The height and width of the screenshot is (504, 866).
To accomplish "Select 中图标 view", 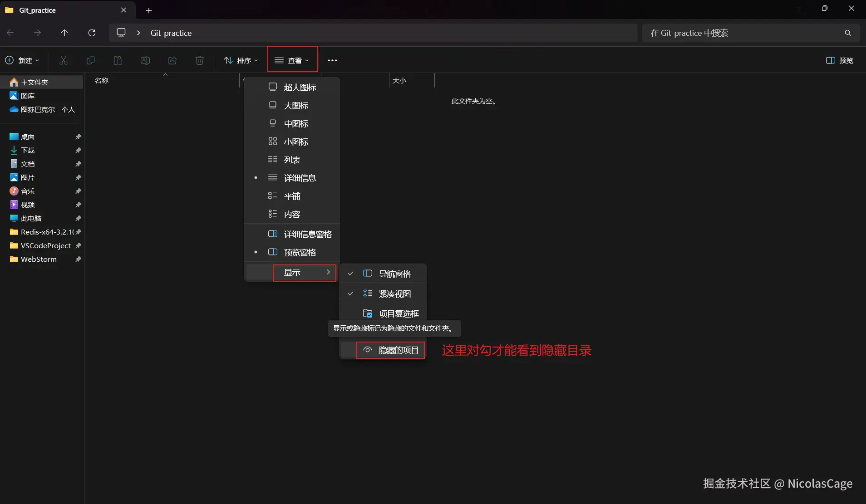I will 292,123.
